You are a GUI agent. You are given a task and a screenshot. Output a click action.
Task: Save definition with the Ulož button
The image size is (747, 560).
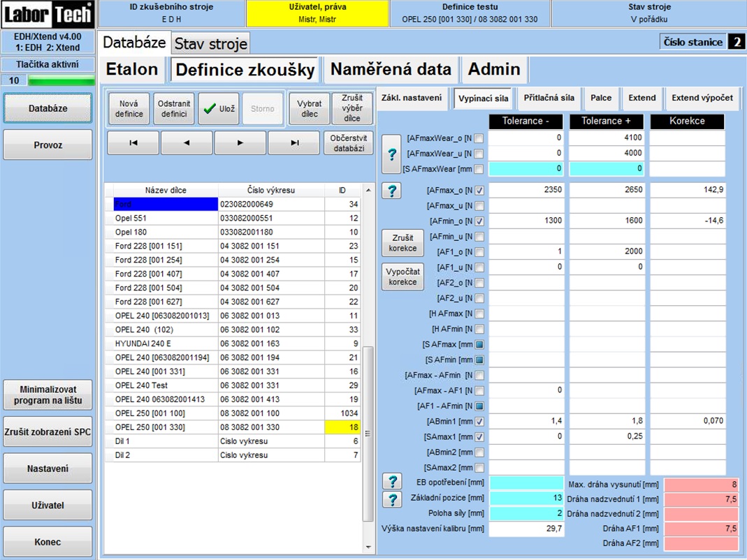(219, 108)
